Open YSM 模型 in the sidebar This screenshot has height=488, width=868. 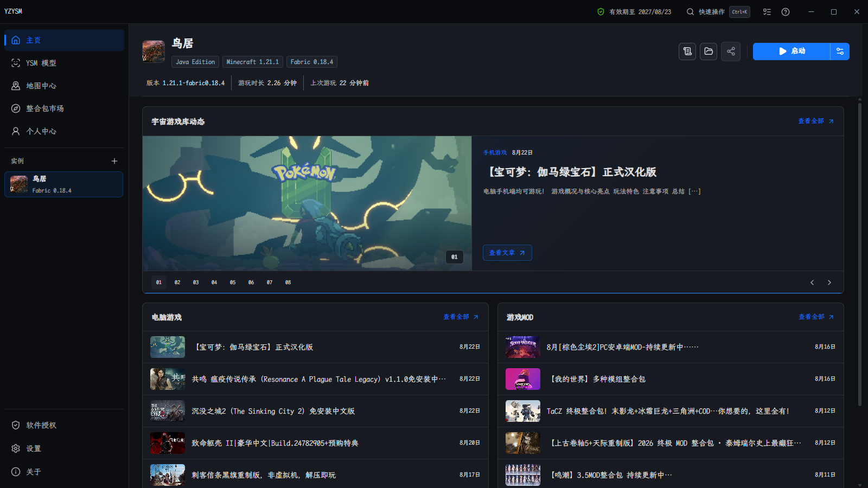tap(64, 63)
